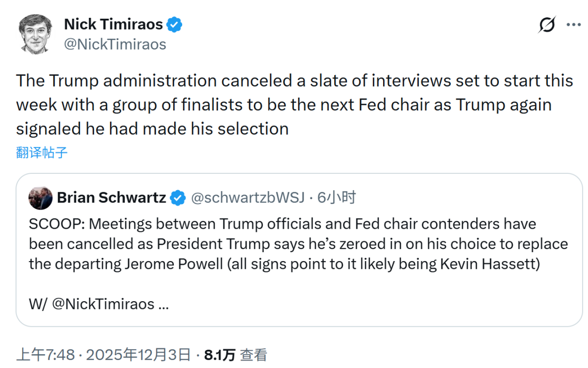Select the Brian Schwartz display name
Image resolution: width=588 pixels, height=368 pixels.
(111, 197)
